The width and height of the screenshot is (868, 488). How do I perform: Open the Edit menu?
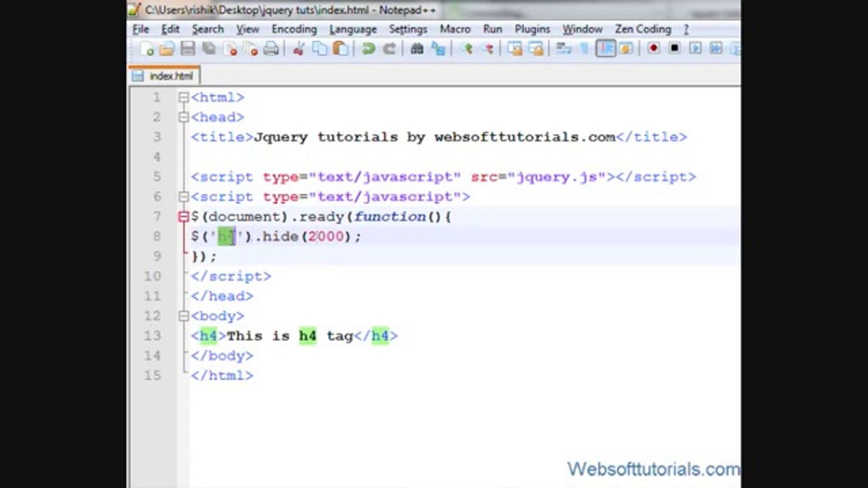[170, 29]
